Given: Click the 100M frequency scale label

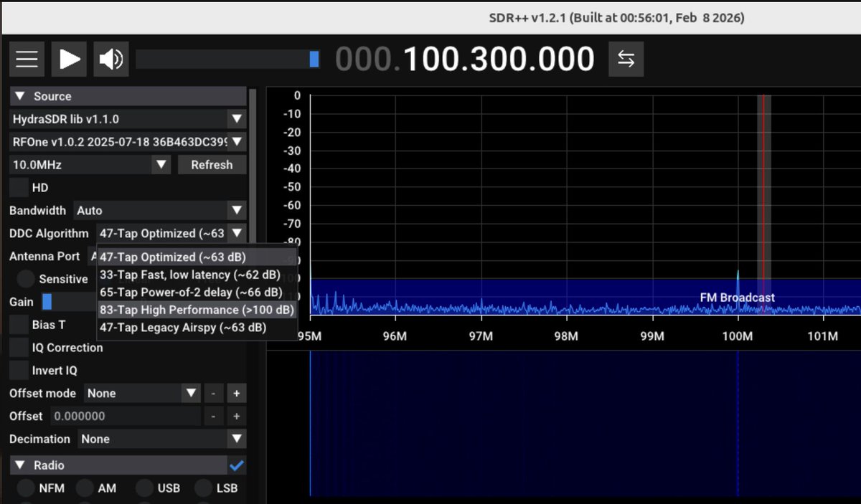Looking at the screenshot, I should pos(737,336).
